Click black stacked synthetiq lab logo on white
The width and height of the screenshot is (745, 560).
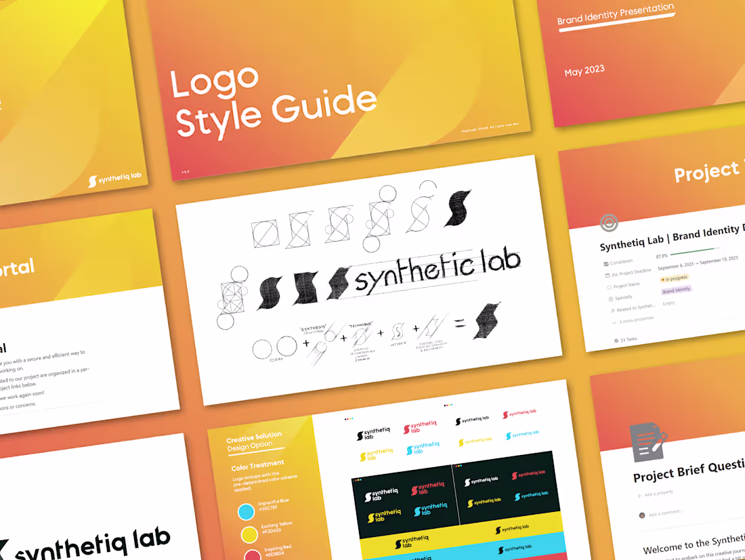373,433
